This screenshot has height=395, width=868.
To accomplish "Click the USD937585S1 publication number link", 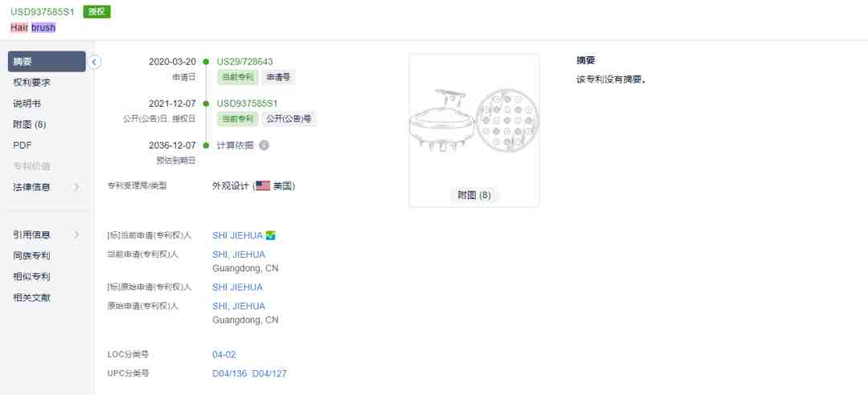I will [247, 104].
